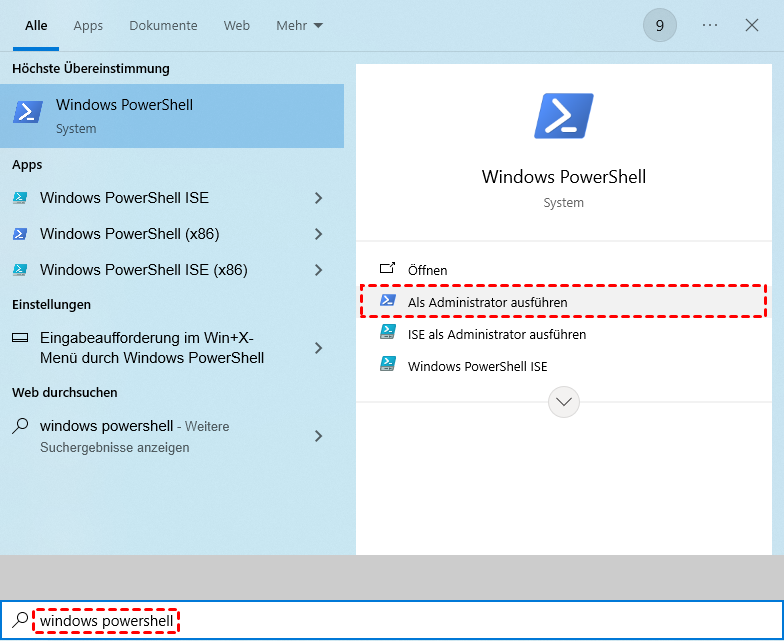Click the large PowerShell icon in details pane

(564, 116)
